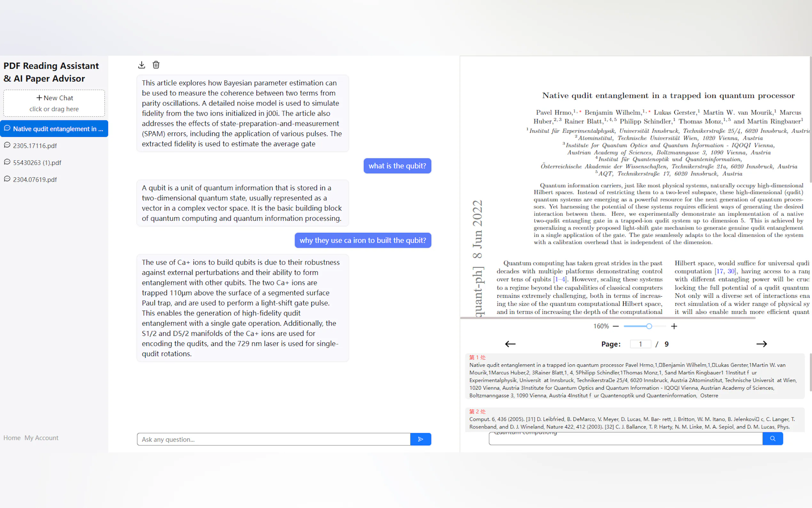Open the Home link

tap(12, 438)
